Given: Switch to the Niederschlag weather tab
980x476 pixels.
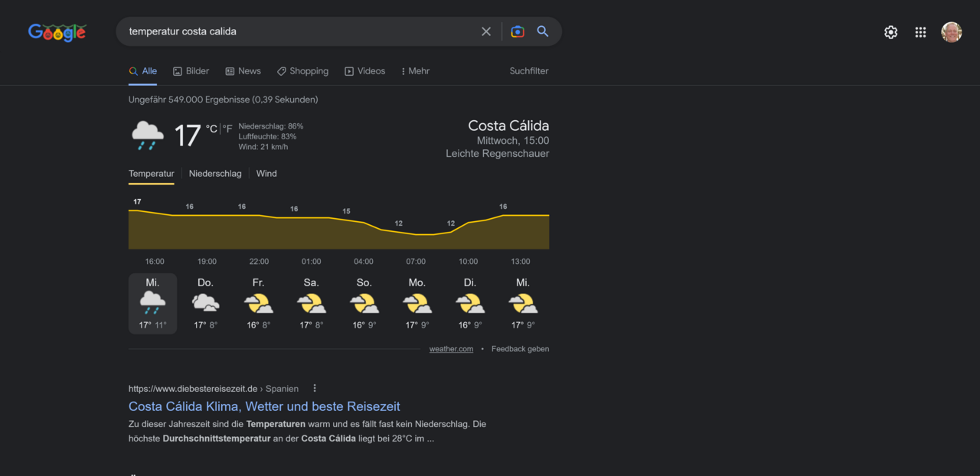Looking at the screenshot, I should tap(215, 174).
